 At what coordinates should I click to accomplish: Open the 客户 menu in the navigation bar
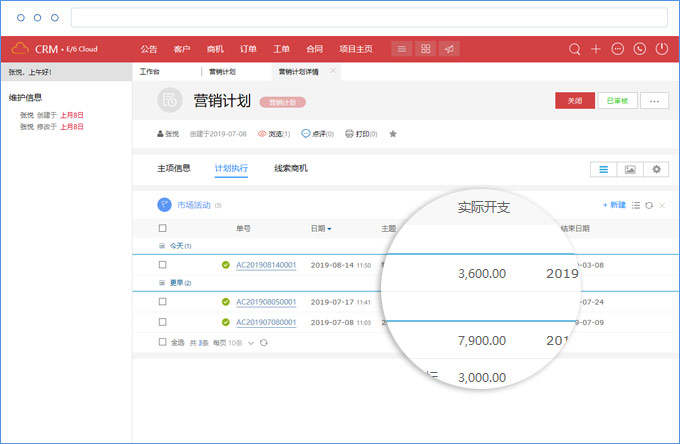tap(181, 48)
